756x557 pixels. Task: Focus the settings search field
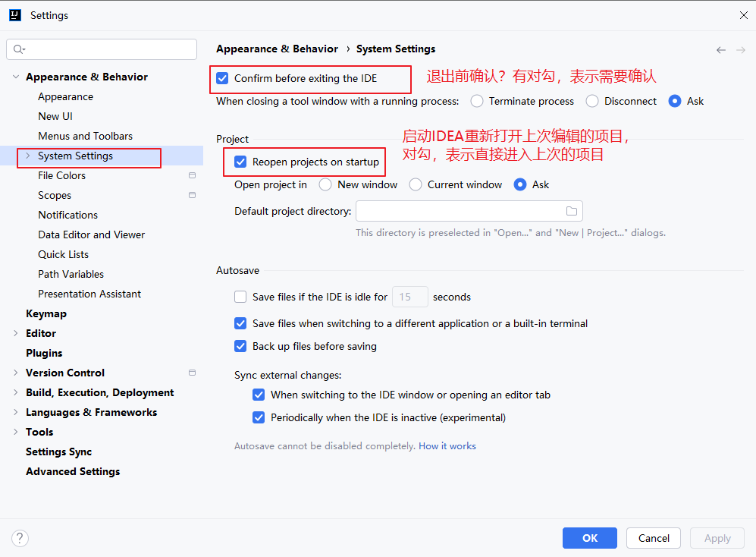pos(102,49)
